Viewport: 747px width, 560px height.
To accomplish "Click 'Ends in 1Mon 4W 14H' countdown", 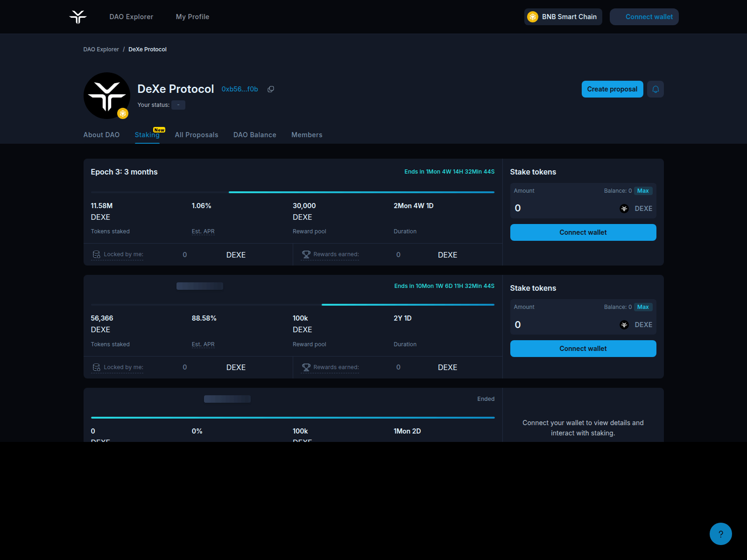I will coord(449,172).
